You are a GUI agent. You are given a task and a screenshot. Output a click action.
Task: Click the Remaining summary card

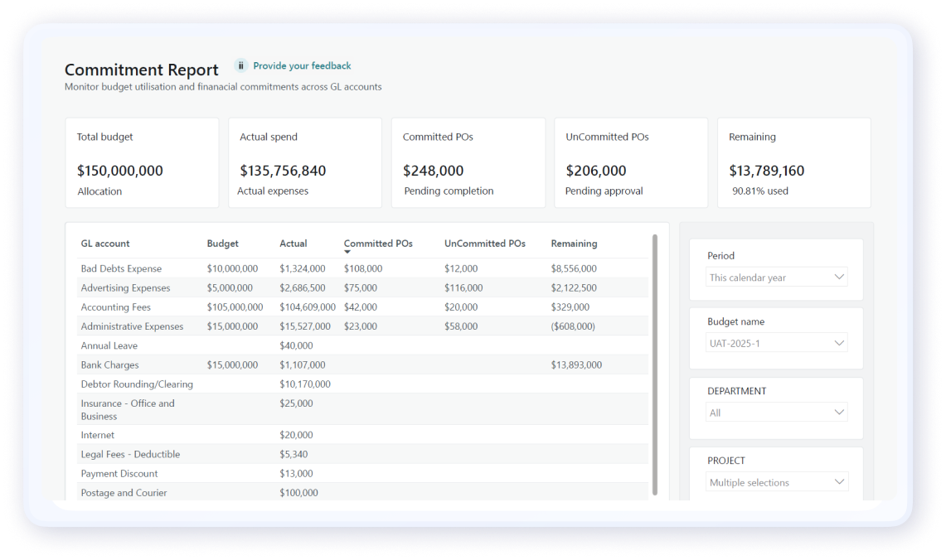click(x=793, y=162)
